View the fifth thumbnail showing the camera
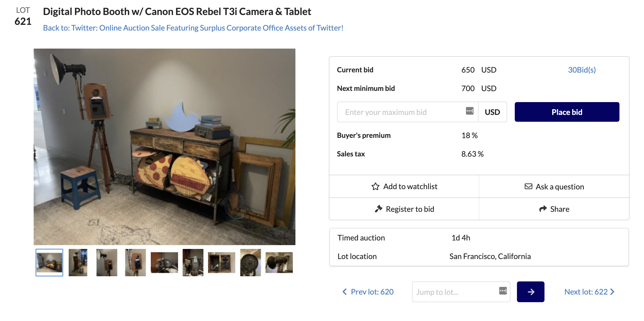The width and height of the screenshot is (644, 321). (164, 263)
